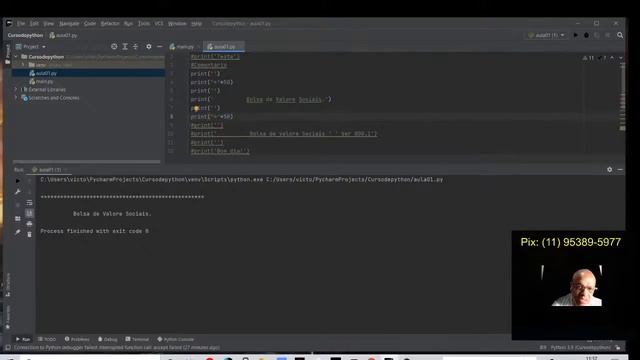640x360 pixels.
Task: Collapse the Cursodepython root folder
Action: coord(16,57)
